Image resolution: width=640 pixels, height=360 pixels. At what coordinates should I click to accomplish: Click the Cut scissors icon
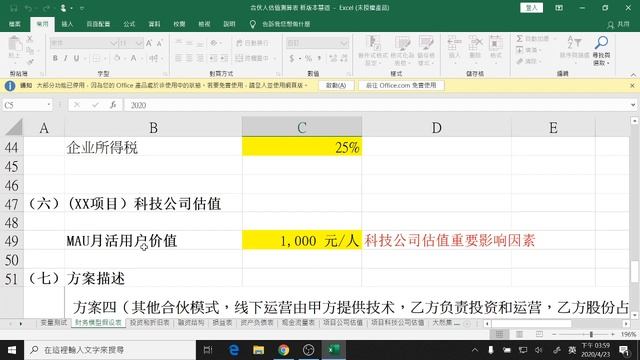(30, 39)
